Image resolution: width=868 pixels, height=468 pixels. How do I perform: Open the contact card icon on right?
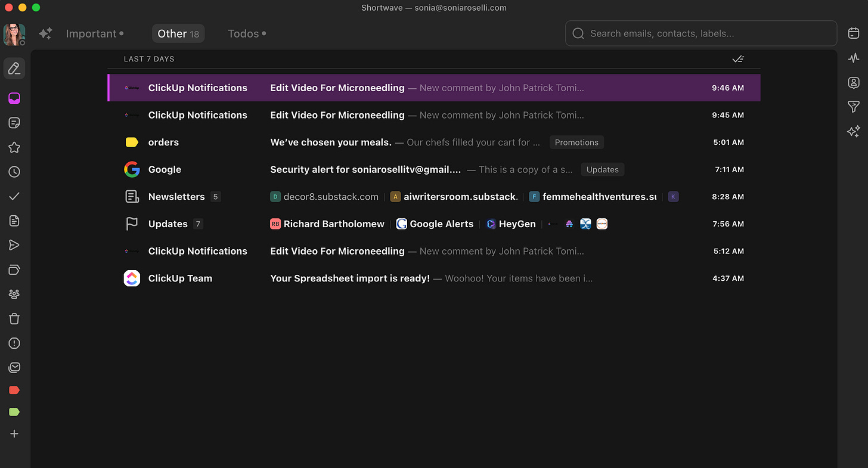point(854,82)
